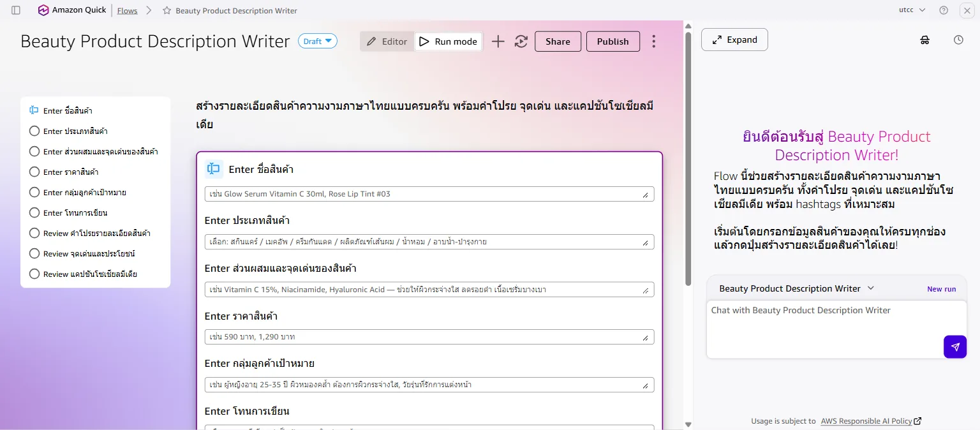Select Review จุดเด่นและประโยชน์ step radio
Screen dimensions: 980x430
click(34, 253)
